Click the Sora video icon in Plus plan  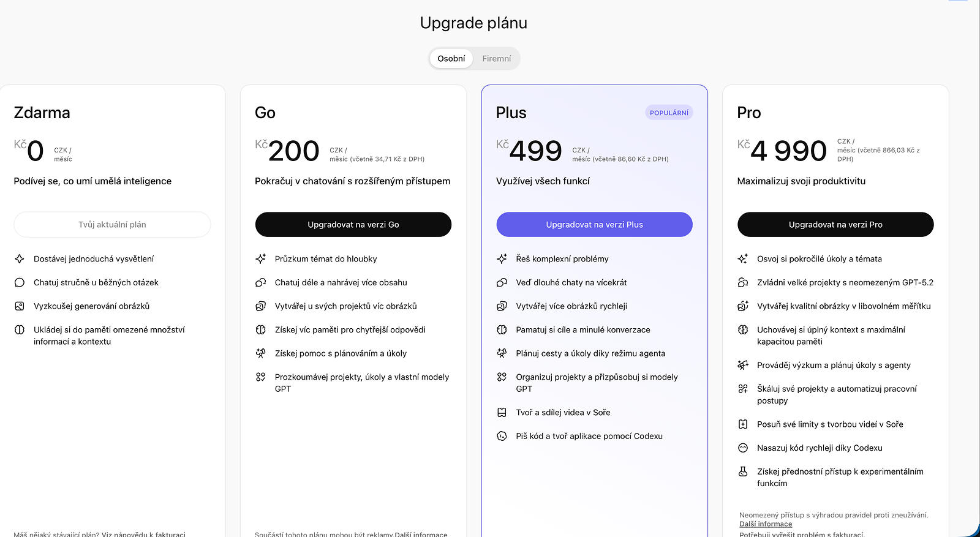502,413
